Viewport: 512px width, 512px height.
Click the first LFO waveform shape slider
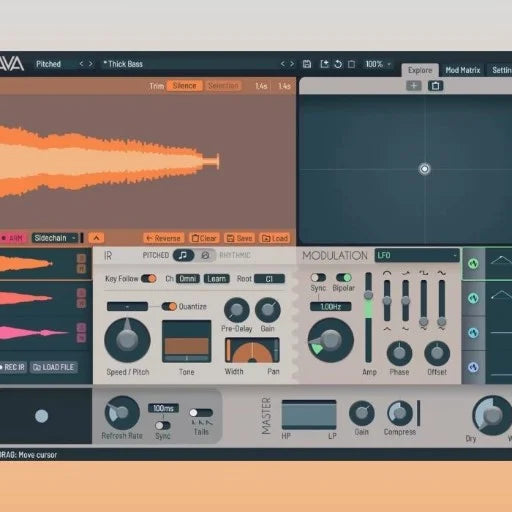tap(387, 301)
